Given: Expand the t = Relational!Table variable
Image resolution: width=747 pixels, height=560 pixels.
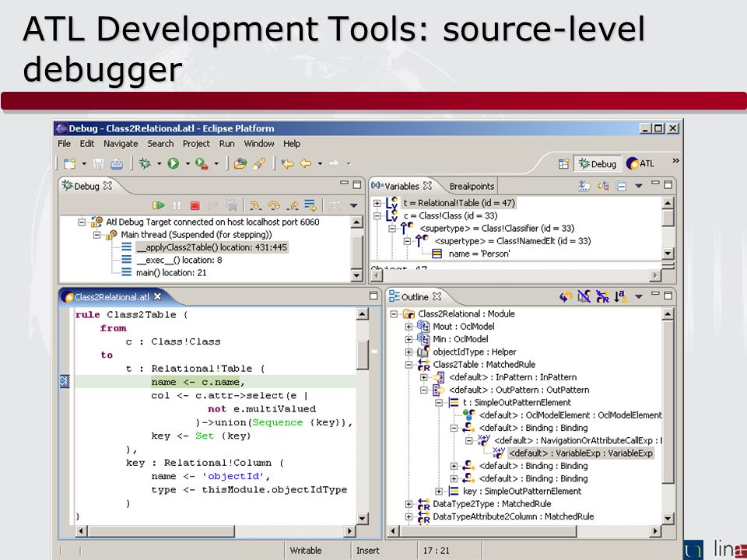Looking at the screenshot, I should click(377, 203).
